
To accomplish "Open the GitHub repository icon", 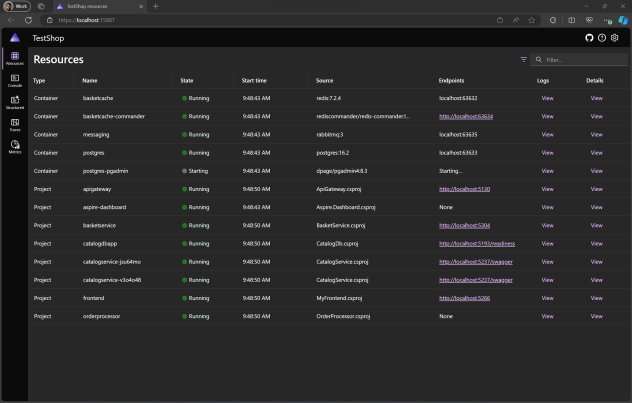I will click(589, 38).
